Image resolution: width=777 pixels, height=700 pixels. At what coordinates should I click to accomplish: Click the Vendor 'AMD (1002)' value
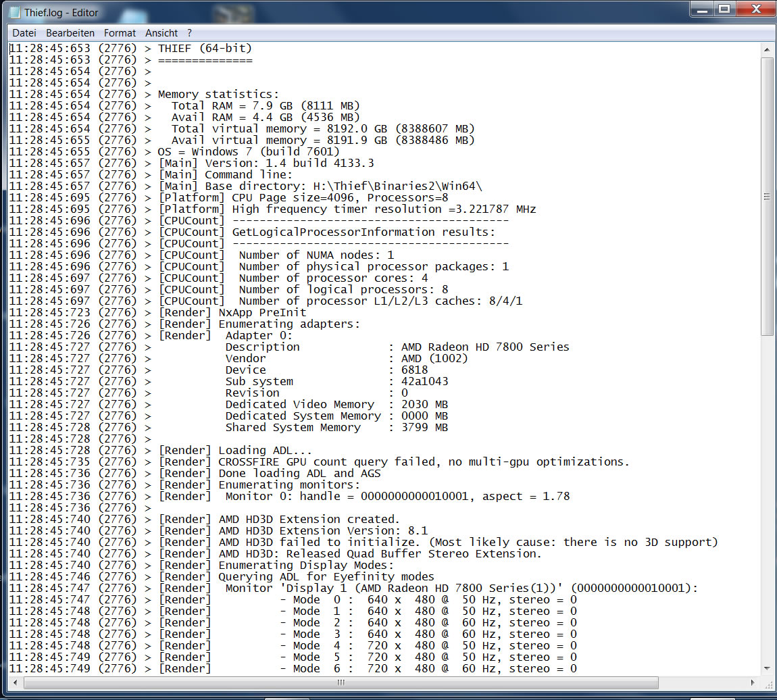(434, 358)
